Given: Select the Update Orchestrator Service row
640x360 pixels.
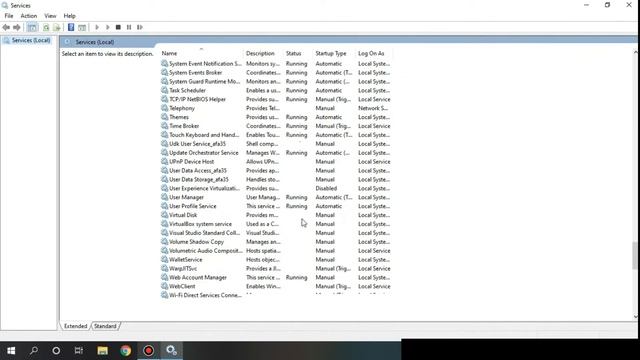Looking at the screenshot, I should click(x=276, y=153).
